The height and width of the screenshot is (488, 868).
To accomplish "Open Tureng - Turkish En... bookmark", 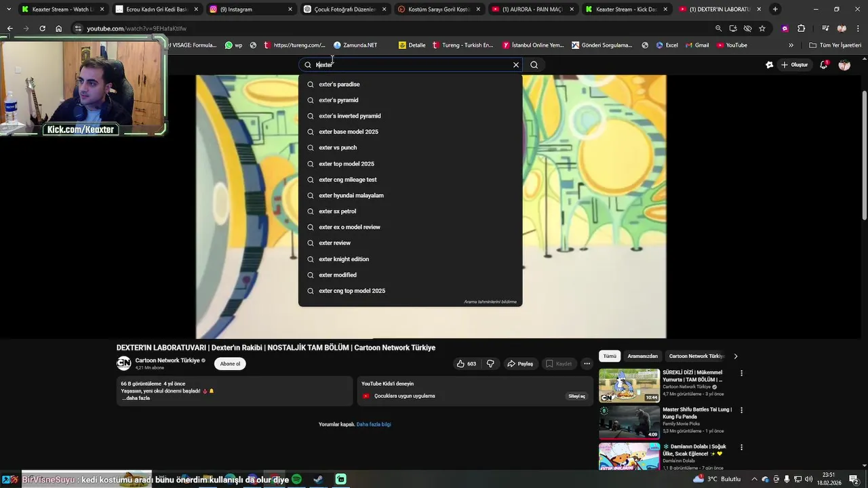I will click(462, 45).
